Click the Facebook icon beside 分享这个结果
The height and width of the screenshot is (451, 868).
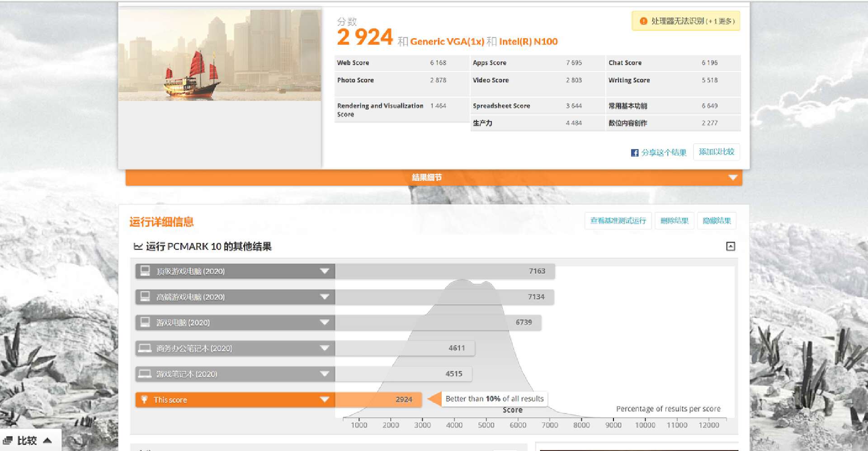pos(634,153)
